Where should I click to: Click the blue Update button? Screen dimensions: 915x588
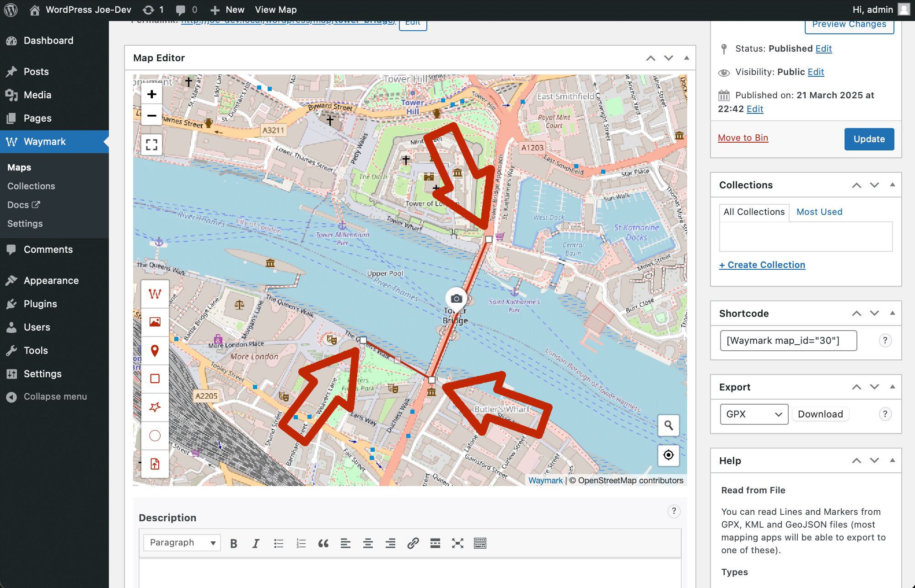coord(869,139)
